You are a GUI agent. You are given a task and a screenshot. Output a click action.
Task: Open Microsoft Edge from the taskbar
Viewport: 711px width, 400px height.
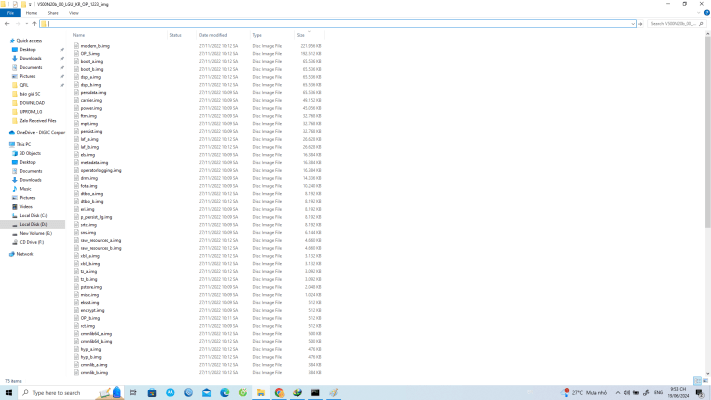pyautogui.click(x=225, y=393)
